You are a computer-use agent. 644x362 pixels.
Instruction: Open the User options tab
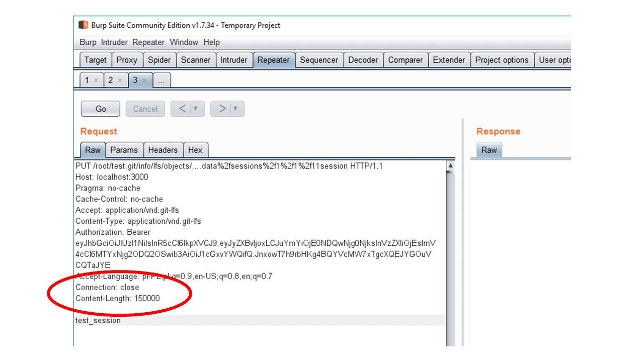coord(552,60)
